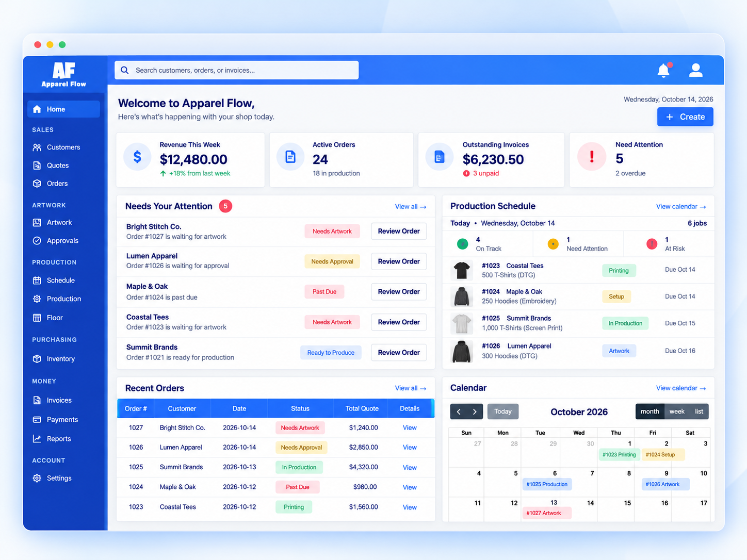Image resolution: width=747 pixels, height=560 pixels.
Task: Review Order for Summit Brands
Action: (x=399, y=353)
